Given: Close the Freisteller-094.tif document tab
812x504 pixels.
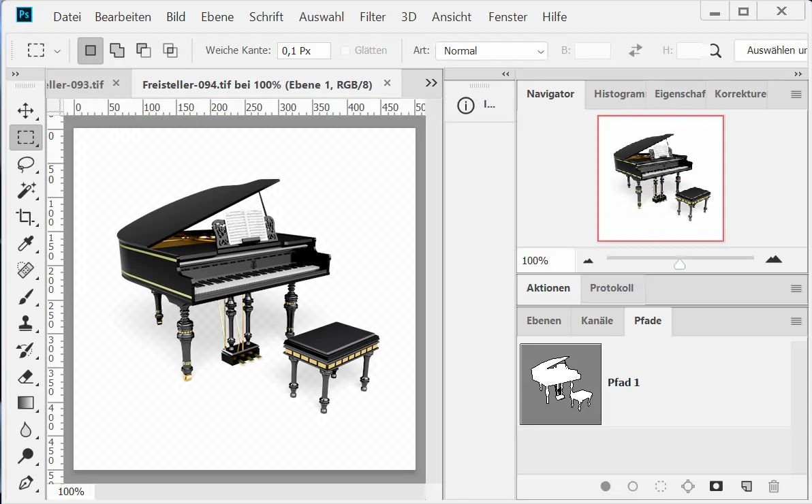Looking at the screenshot, I should (388, 83).
